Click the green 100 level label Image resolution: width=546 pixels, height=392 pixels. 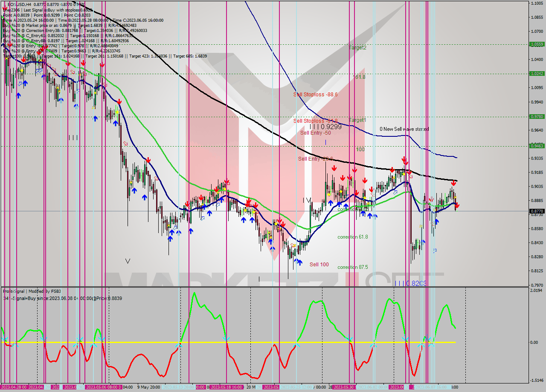(360, 150)
